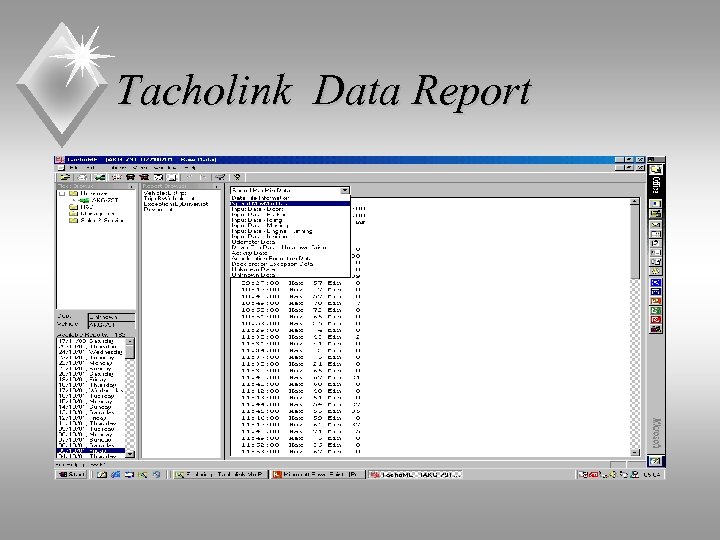
Task: Select the highlighted Speed data entry
Action: [x=290, y=203]
